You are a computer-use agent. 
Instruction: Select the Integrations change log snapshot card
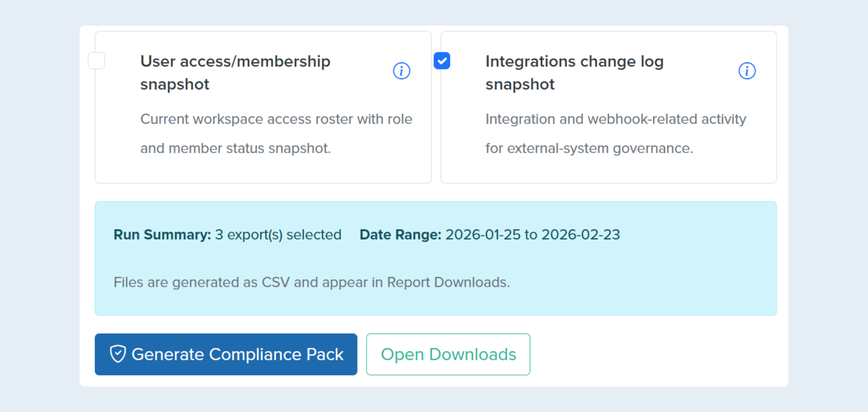609,107
